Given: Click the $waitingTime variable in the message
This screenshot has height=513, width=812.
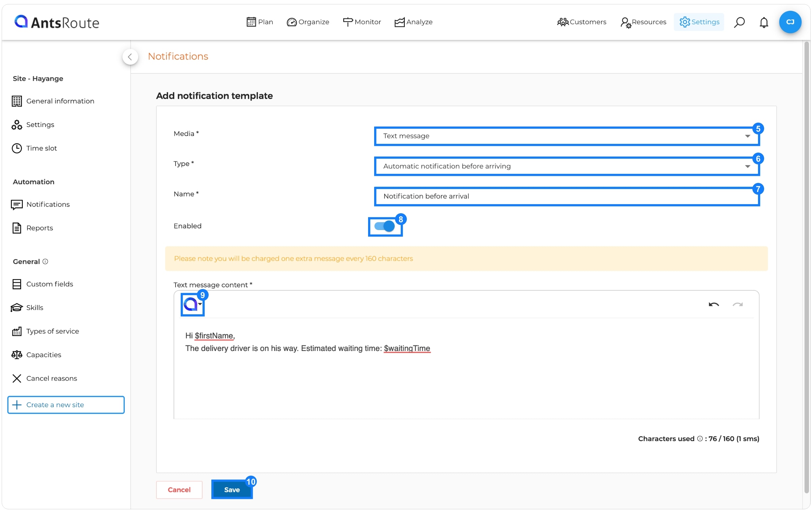Looking at the screenshot, I should [x=407, y=349].
